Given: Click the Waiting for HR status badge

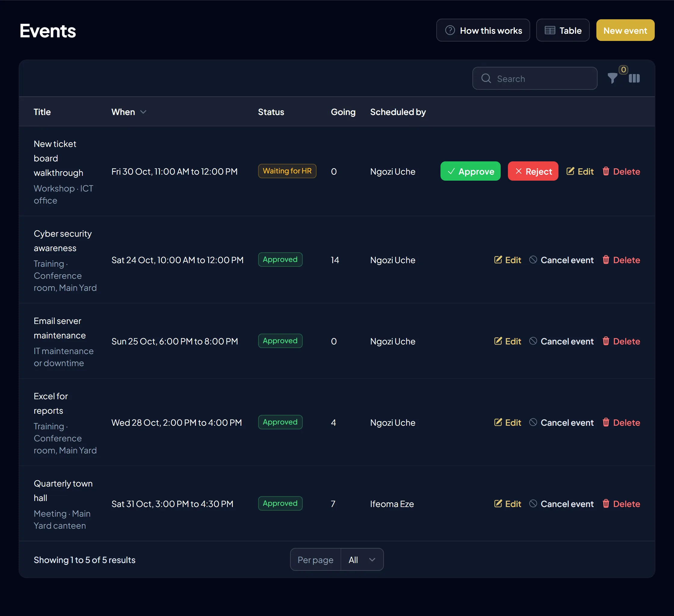Looking at the screenshot, I should point(287,171).
